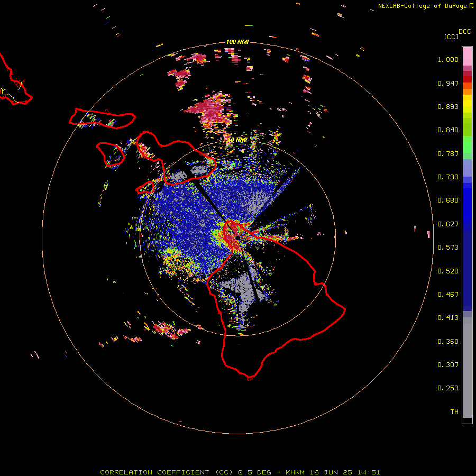Click the NEXLAB-College of DuPage watermark text
This screenshot has height=476, width=476.
(422, 6)
